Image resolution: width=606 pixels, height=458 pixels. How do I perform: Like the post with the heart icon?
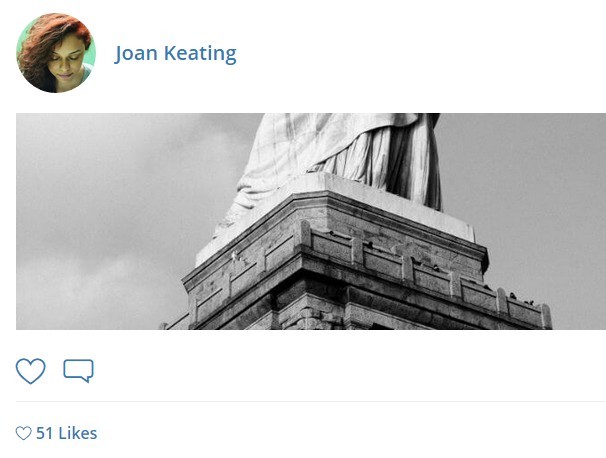pos(31,371)
